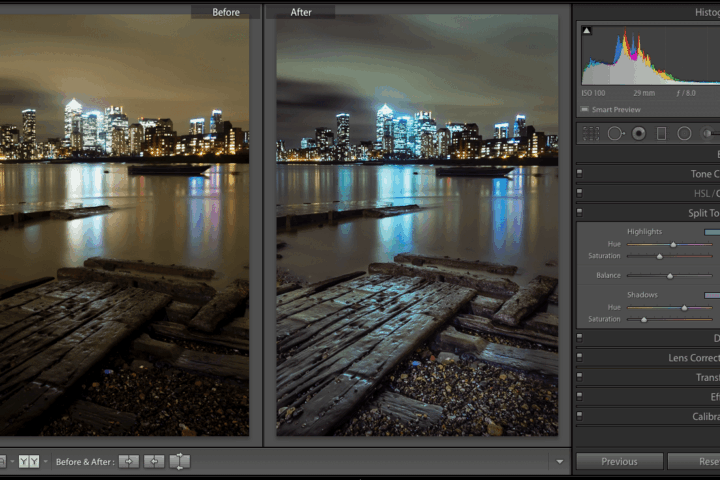Click the Before photo preview
This screenshot has height=480, width=720.
(124, 225)
